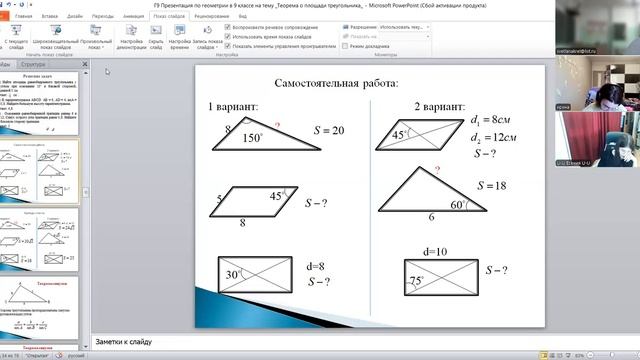Select the answers slide thumbnail with S=24√2
Viewport: 640px width, 360px height.
(x=39, y=240)
